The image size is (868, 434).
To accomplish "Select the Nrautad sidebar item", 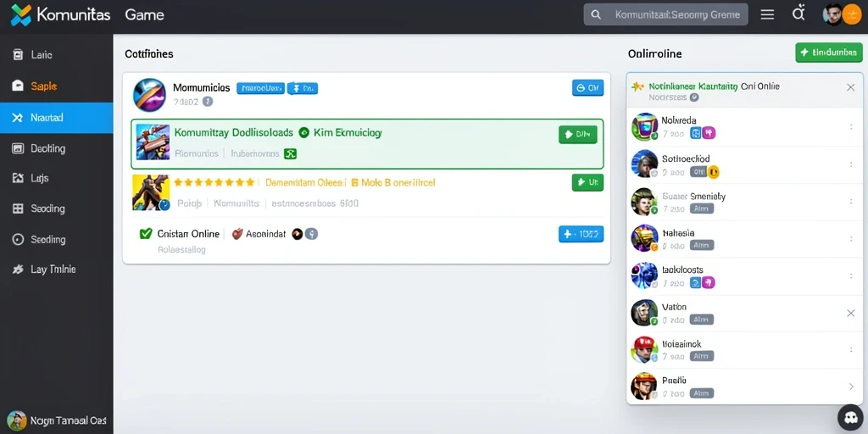I will (57, 117).
